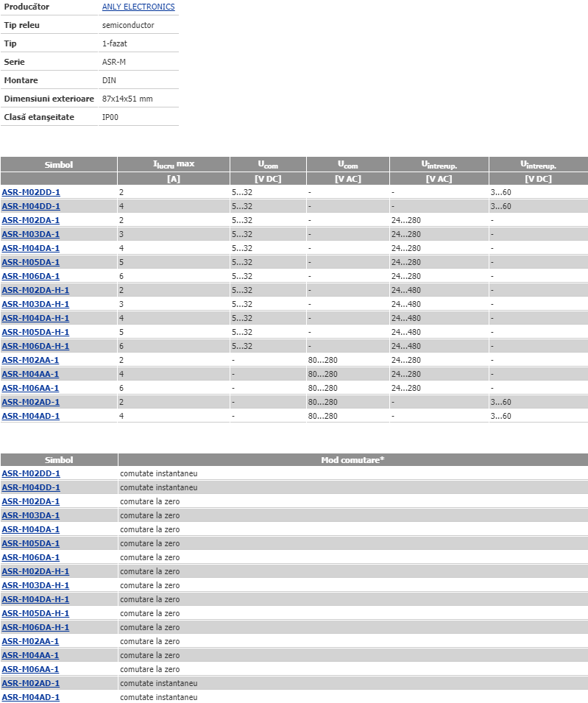
Task: Select the 'IP00' sealing class value
Action: 110,117
